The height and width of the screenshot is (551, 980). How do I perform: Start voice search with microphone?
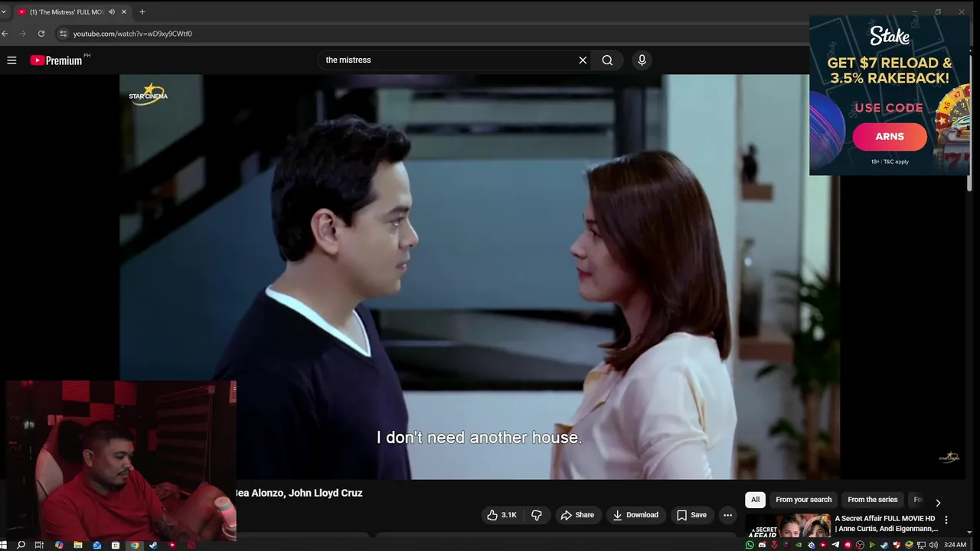642,60
